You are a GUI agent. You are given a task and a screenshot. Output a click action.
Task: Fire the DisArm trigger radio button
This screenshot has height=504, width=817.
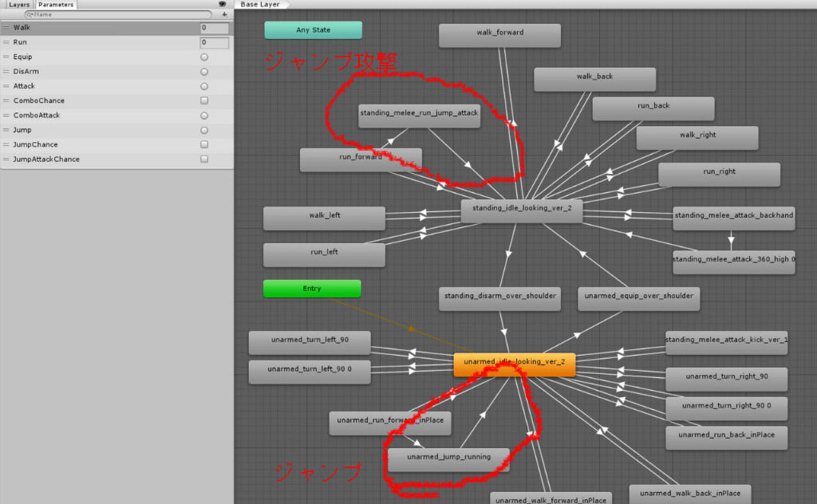204,72
